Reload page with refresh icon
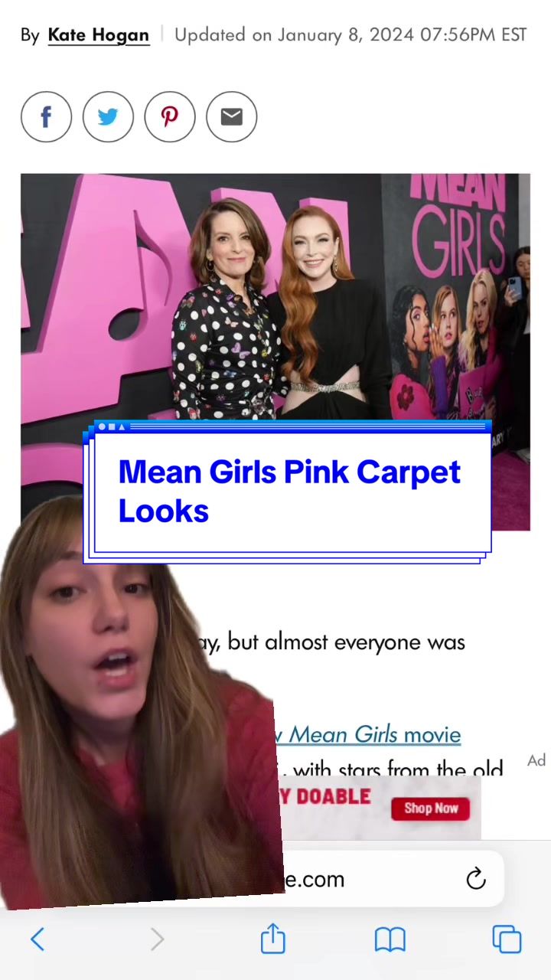Image resolution: width=551 pixels, height=980 pixels. [x=476, y=878]
